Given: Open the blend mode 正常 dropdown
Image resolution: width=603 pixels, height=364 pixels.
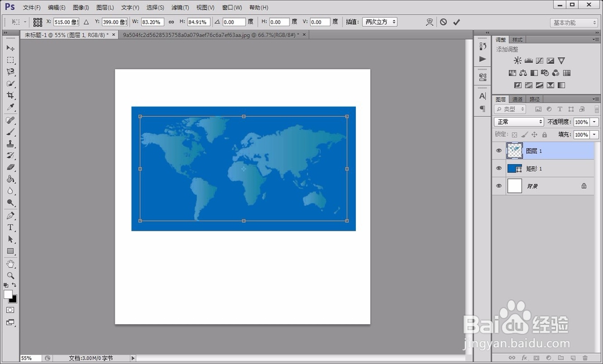Looking at the screenshot, I should click(x=519, y=122).
